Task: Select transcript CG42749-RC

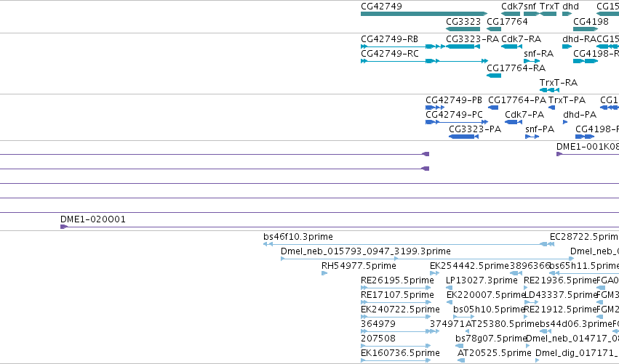Action: (424, 61)
